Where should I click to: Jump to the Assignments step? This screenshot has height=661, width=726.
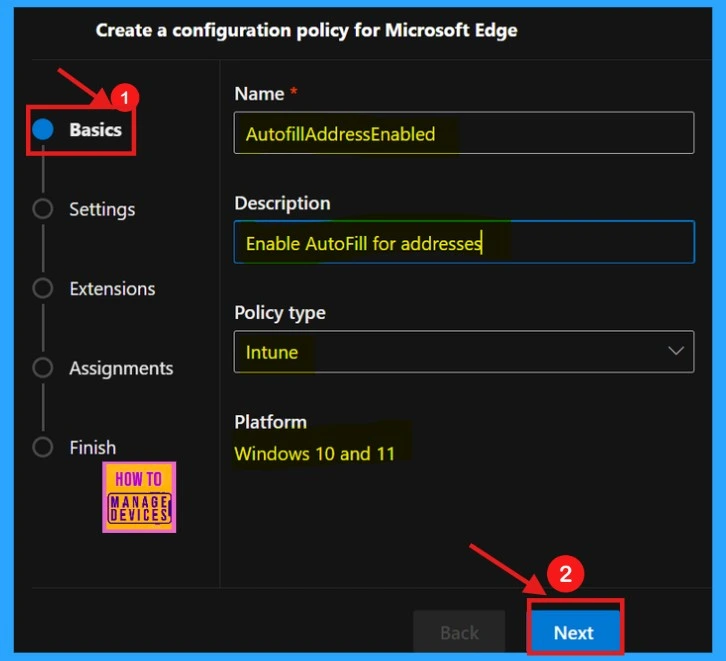(x=121, y=368)
